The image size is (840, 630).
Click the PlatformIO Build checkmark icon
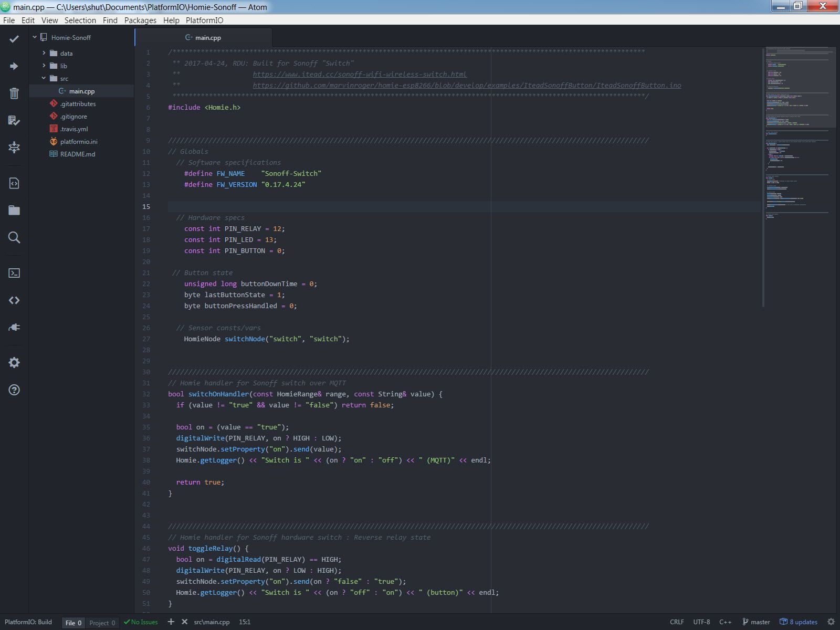14,39
